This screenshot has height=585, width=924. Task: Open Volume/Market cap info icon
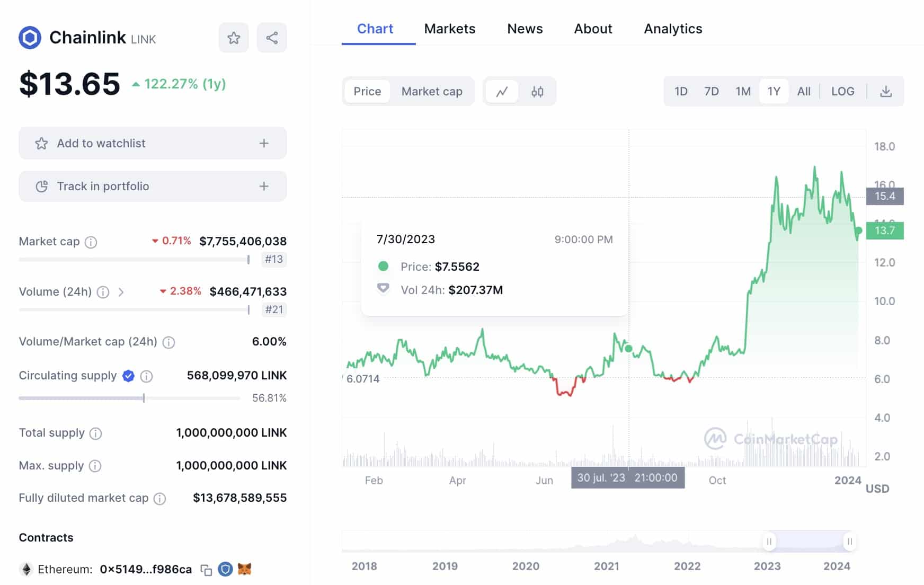tap(168, 342)
